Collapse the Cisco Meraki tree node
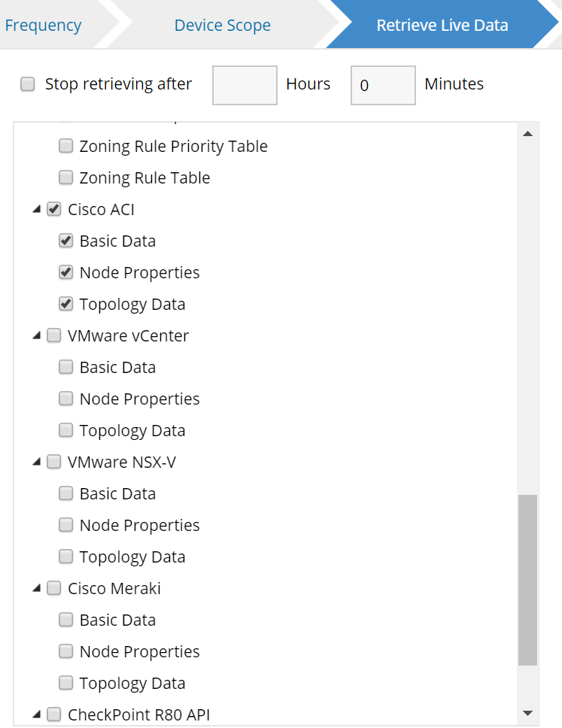The image size is (562, 728). pos(37,589)
